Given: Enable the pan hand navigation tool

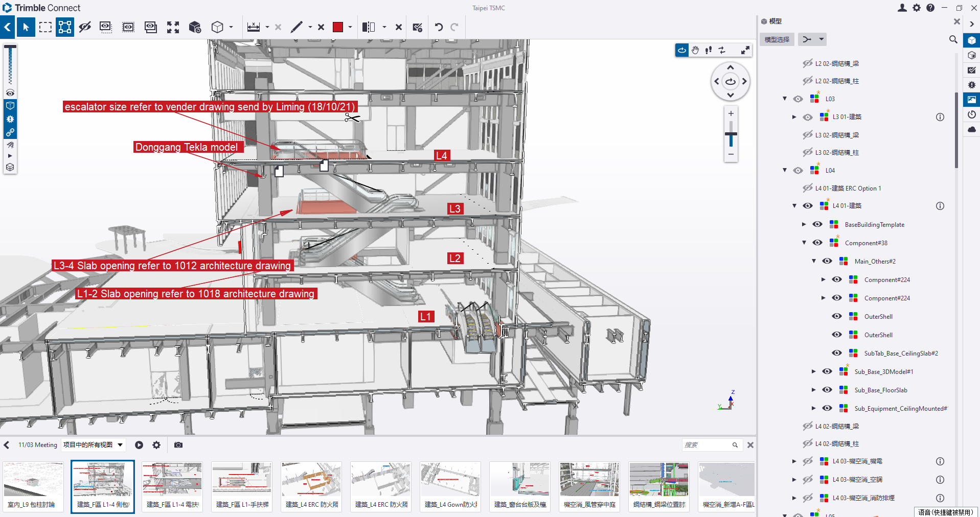Looking at the screenshot, I should [695, 50].
